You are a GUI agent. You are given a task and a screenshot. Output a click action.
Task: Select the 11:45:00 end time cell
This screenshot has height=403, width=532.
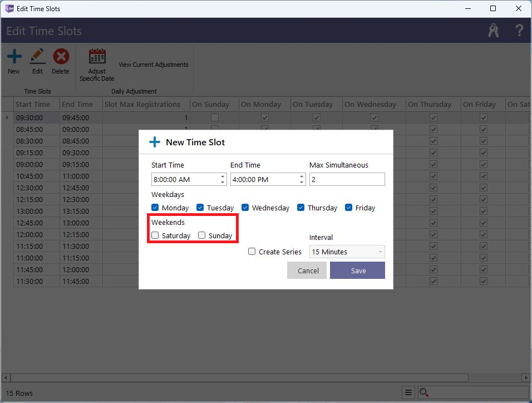pos(81,282)
